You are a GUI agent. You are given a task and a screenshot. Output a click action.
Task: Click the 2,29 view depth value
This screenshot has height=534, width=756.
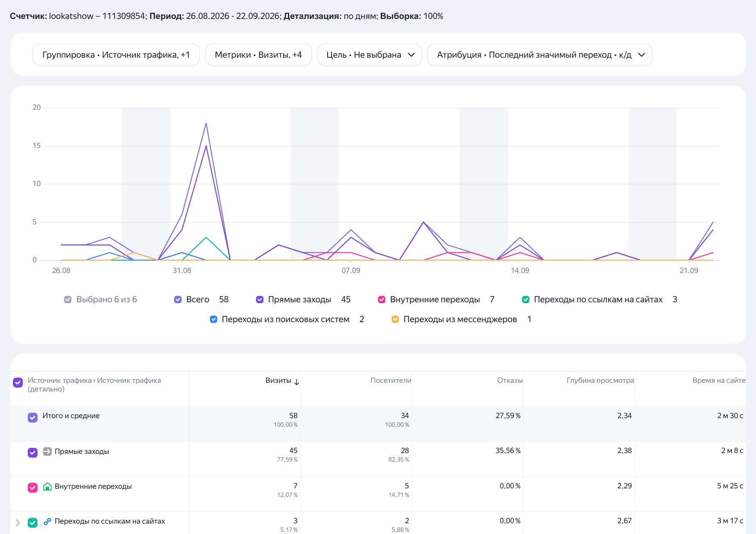coord(625,486)
